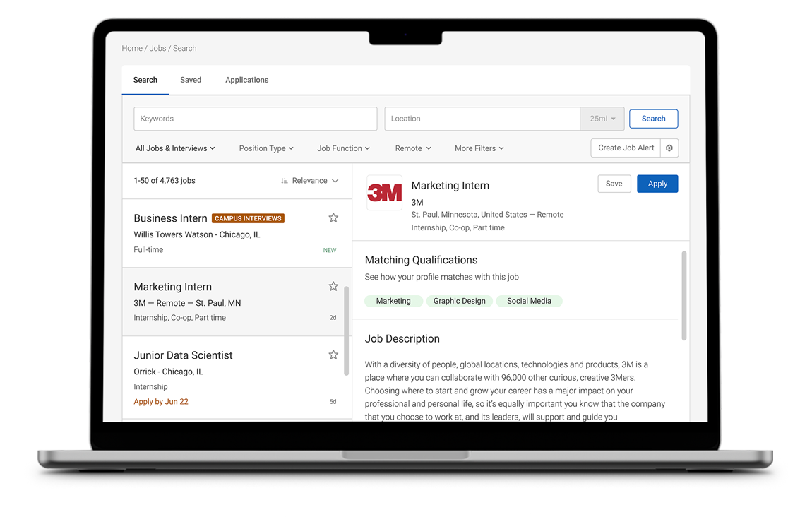Expand the All Jobs & Interviews filter
The width and height of the screenshot is (812, 517).
pyautogui.click(x=175, y=148)
